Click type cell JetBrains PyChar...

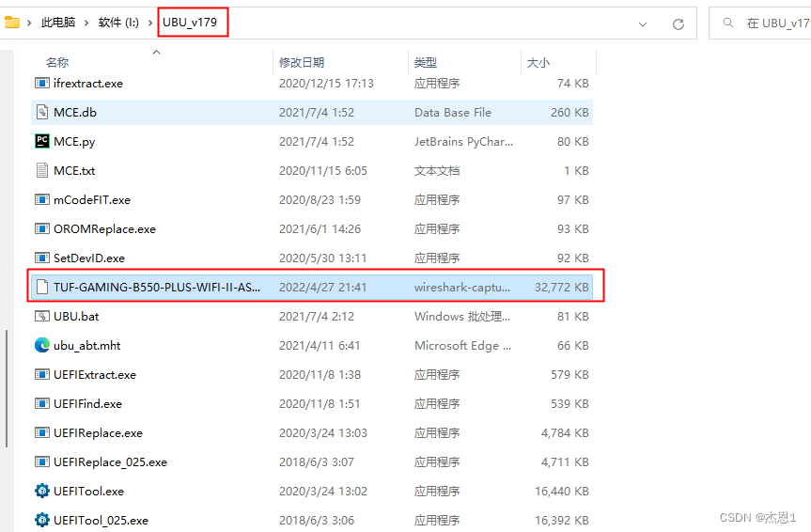tap(463, 142)
